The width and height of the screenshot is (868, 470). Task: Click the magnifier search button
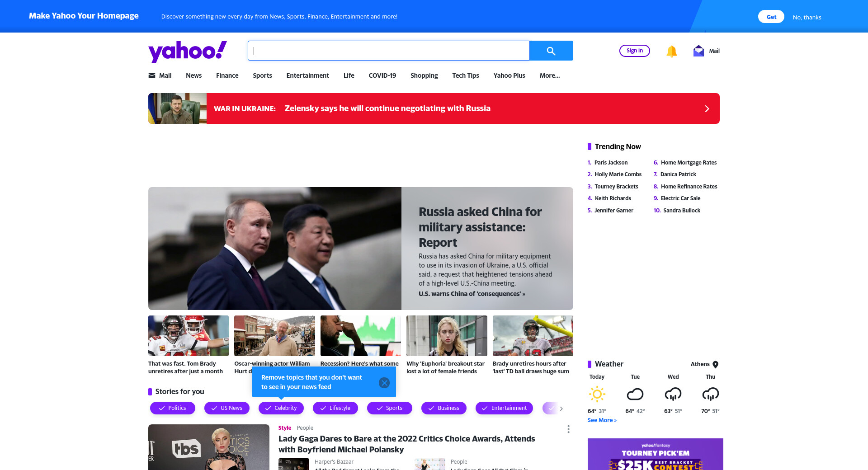click(551, 51)
